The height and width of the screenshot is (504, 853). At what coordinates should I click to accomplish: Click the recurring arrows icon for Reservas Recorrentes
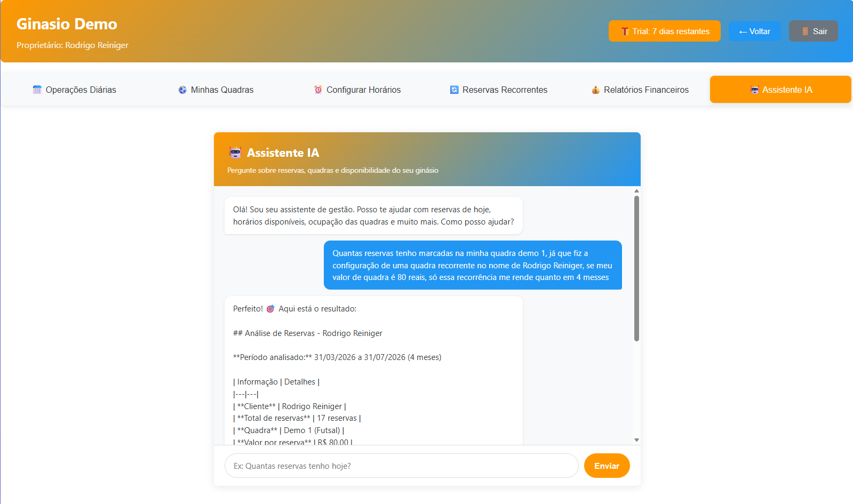click(454, 90)
